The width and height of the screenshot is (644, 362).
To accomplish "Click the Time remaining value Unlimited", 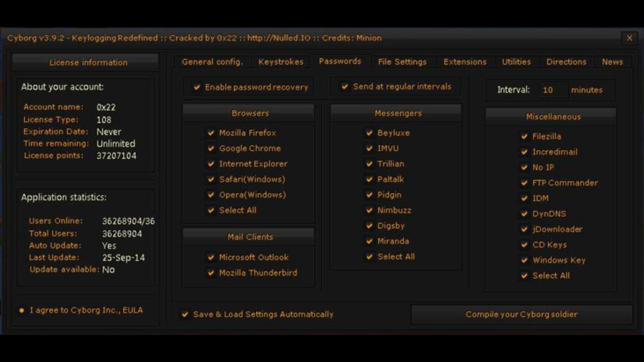I will 116,144.
